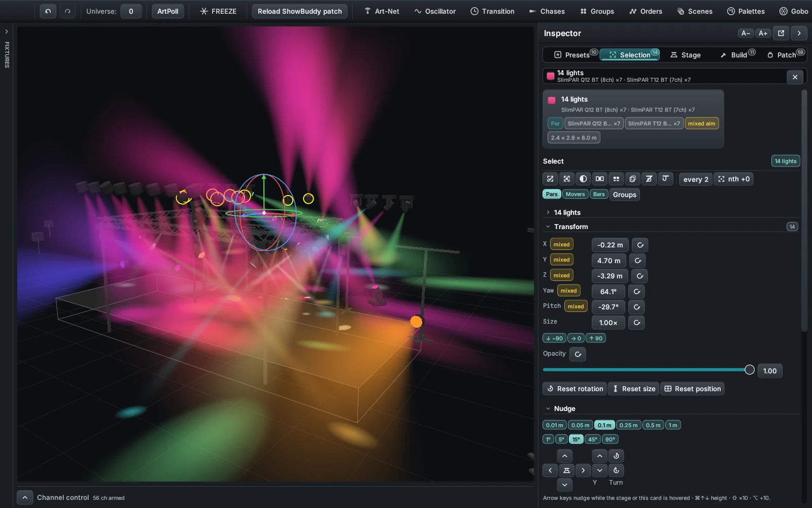Expand the Fixtures sidebar
The image size is (812, 508).
click(7, 31)
